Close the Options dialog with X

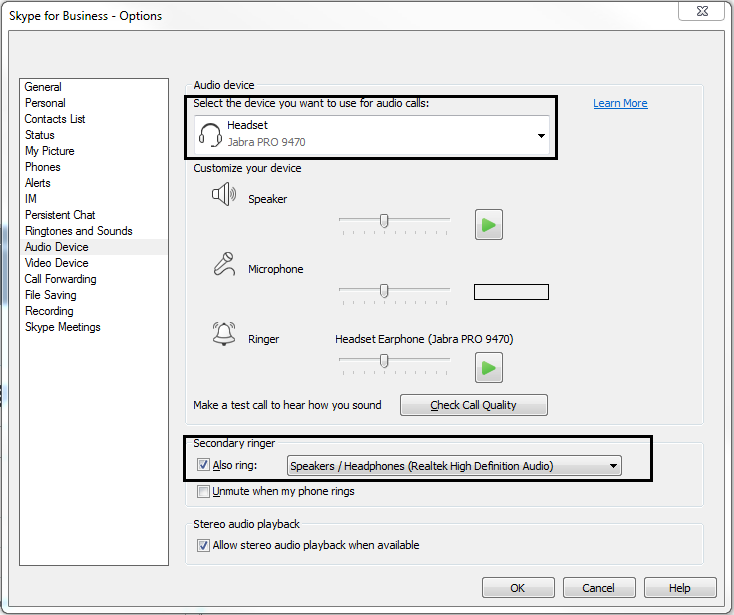pos(702,11)
